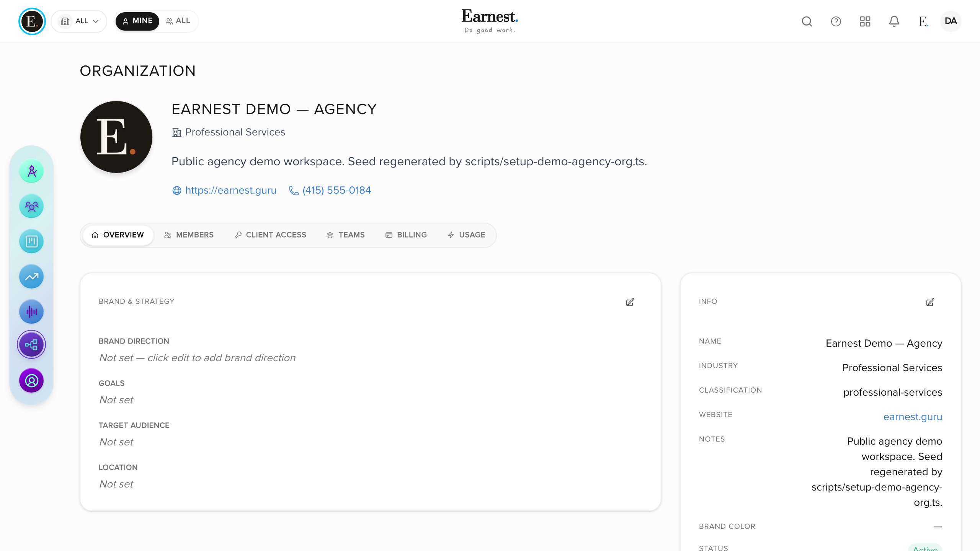Screen dimensions: 980x551
Task: Click the large organization logo avatar
Action: click(116, 137)
